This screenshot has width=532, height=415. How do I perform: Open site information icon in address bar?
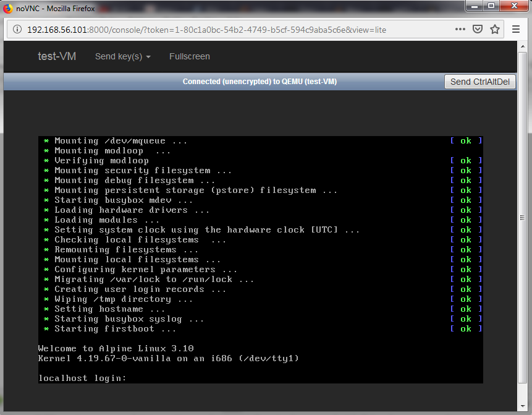click(x=17, y=30)
